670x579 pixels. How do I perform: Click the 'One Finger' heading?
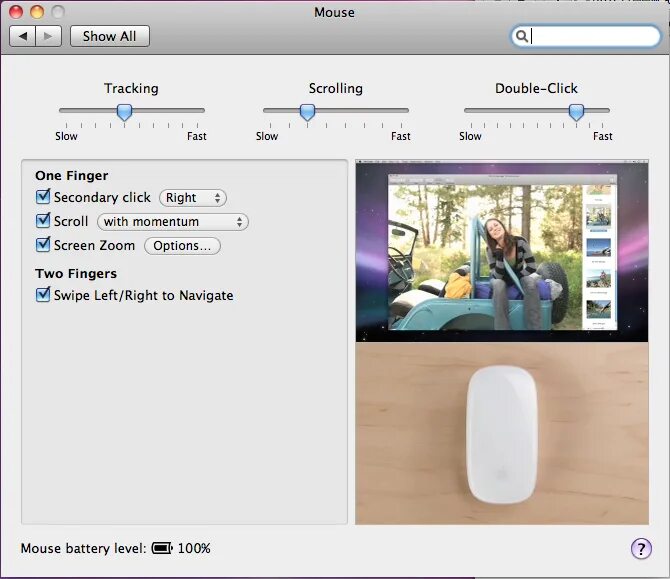(72, 176)
